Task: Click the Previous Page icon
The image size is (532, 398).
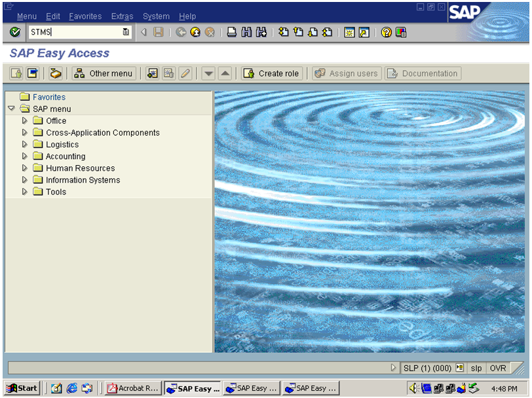Action: 298,32
